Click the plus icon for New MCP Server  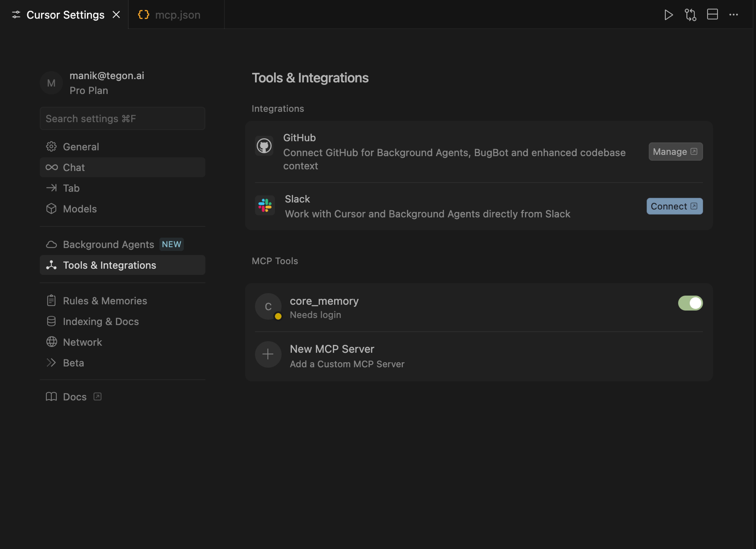coord(268,354)
